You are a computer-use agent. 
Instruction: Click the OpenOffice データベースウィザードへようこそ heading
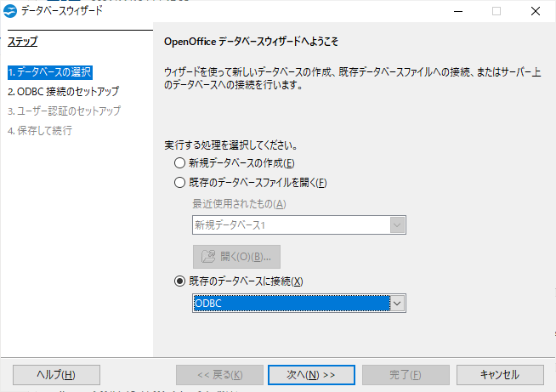251,42
